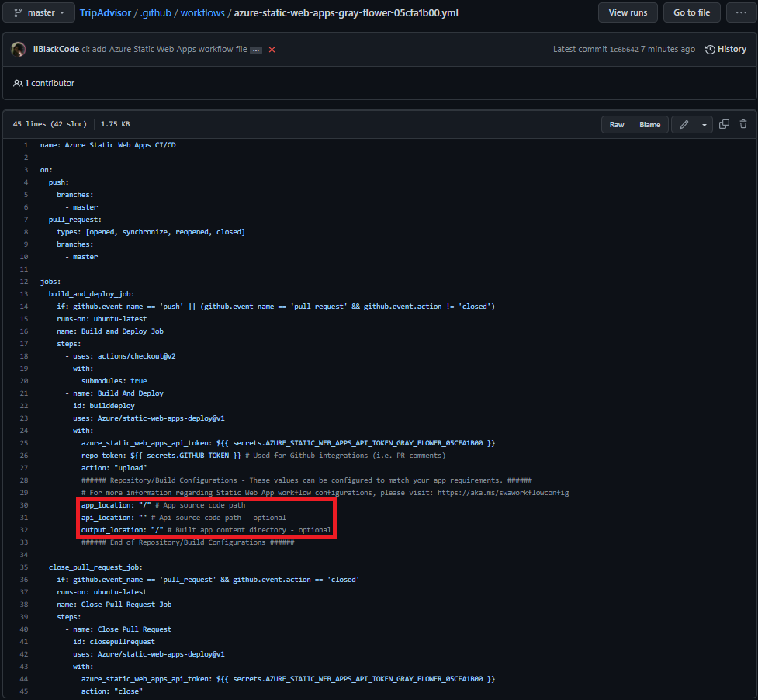This screenshot has width=758, height=700.
Task: Click the output_location code line
Action: (x=206, y=530)
